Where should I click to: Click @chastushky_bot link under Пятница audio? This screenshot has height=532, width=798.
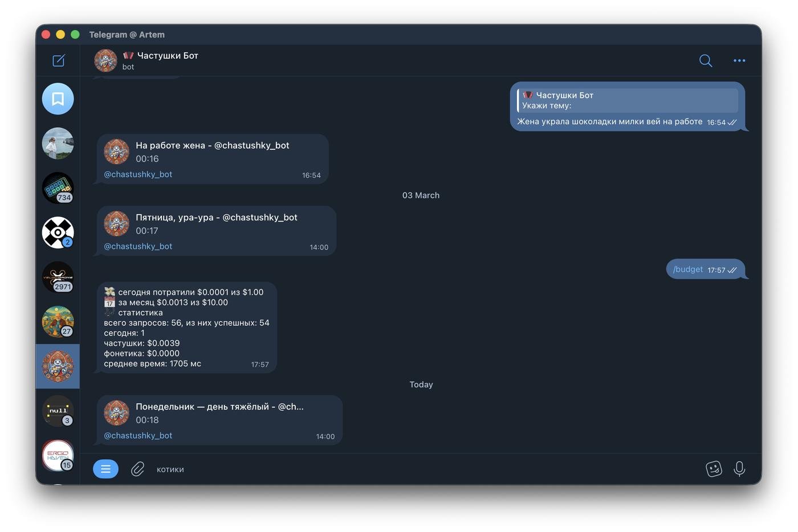[x=138, y=246]
